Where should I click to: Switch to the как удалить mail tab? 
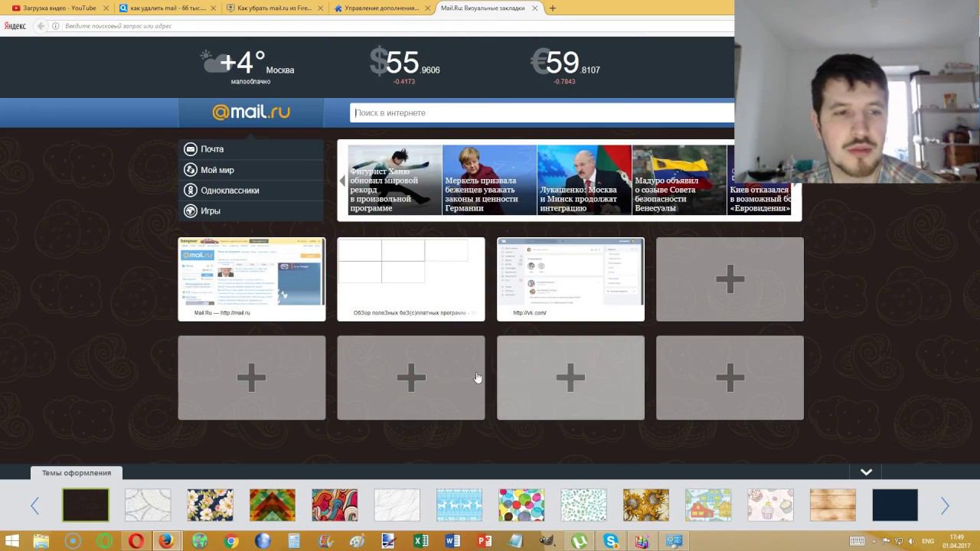[x=167, y=8]
